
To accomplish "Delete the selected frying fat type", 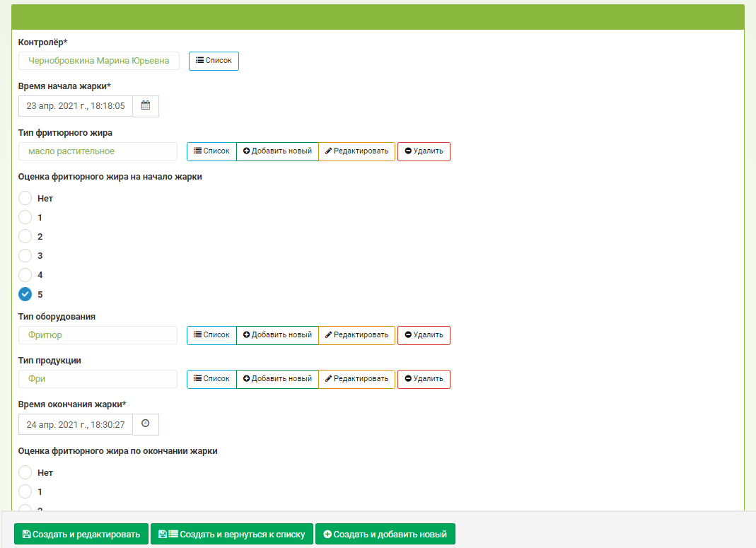I will point(424,151).
